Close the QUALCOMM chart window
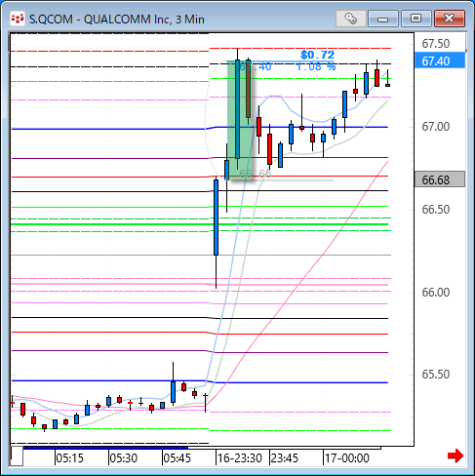The height and width of the screenshot is (476, 475). click(x=449, y=19)
